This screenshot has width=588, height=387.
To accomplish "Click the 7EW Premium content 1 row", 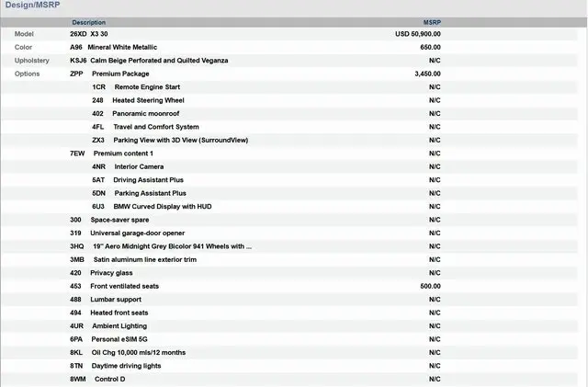I will coord(111,154).
